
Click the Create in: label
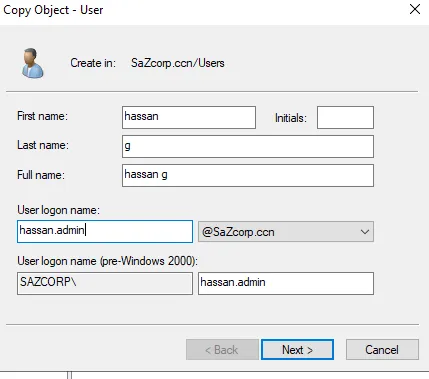tap(93, 63)
